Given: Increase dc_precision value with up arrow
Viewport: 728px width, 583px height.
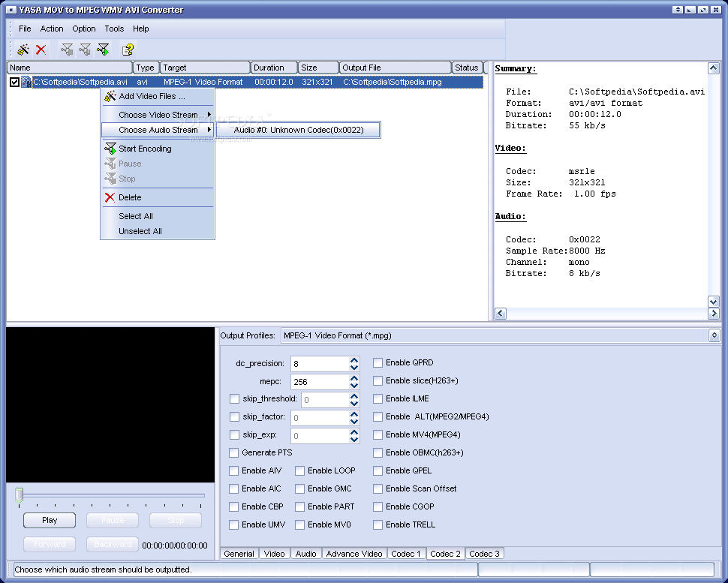Looking at the screenshot, I should 354,360.
